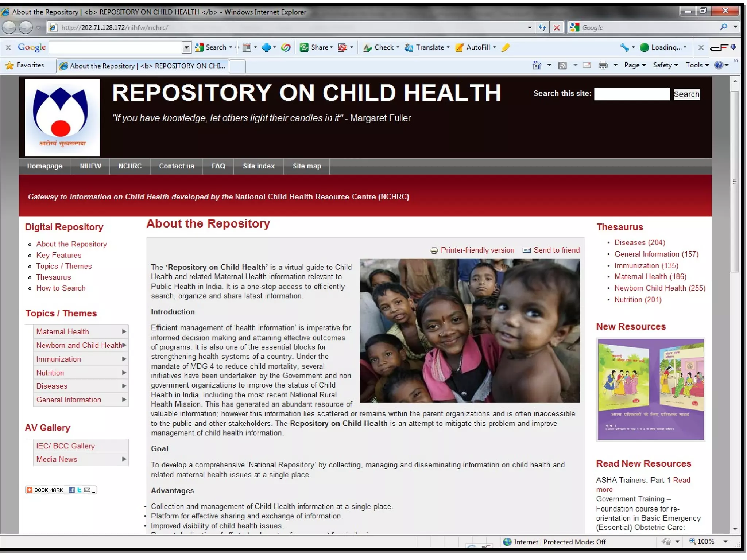Viewport: 747px width, 560px height.
Task: Click the Google toolbar highlighter pen icon
Action: tap(506, 47)
